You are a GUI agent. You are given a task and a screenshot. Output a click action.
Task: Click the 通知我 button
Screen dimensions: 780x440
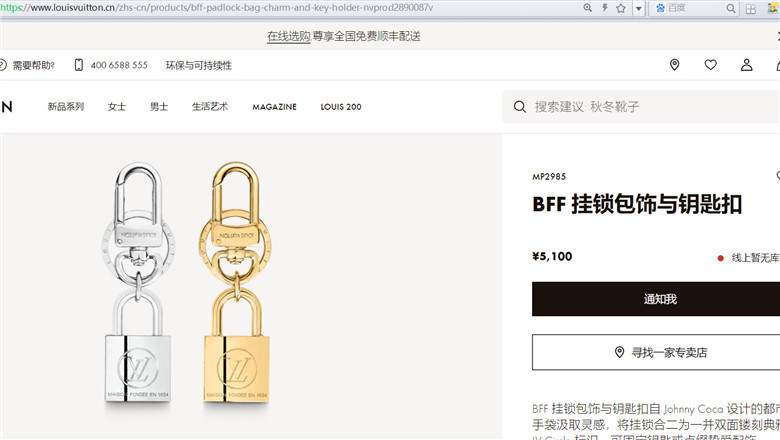[656, 299]
